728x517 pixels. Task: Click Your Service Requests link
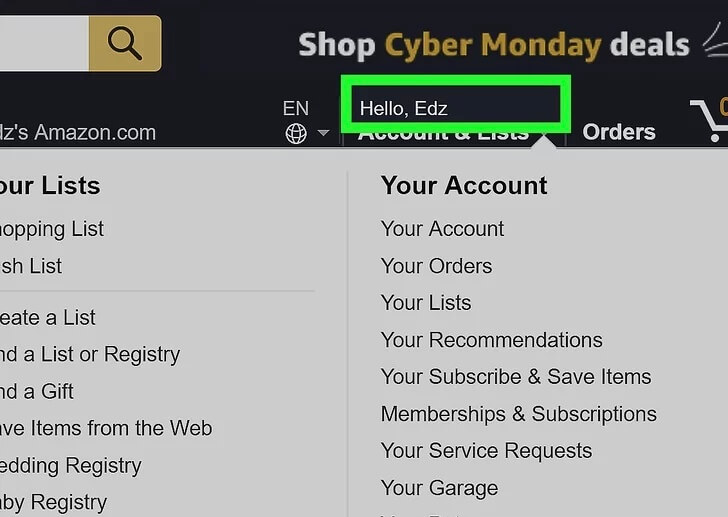(486, 451)
